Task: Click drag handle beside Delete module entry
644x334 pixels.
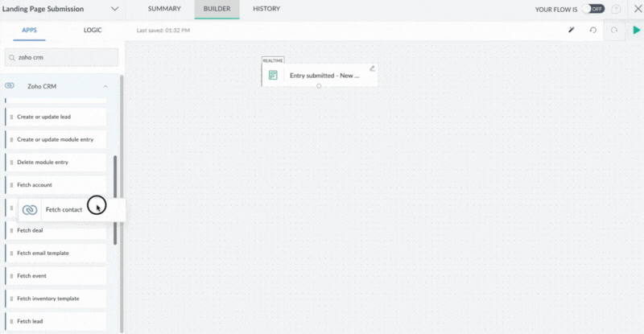Action: tap(11, 163)
